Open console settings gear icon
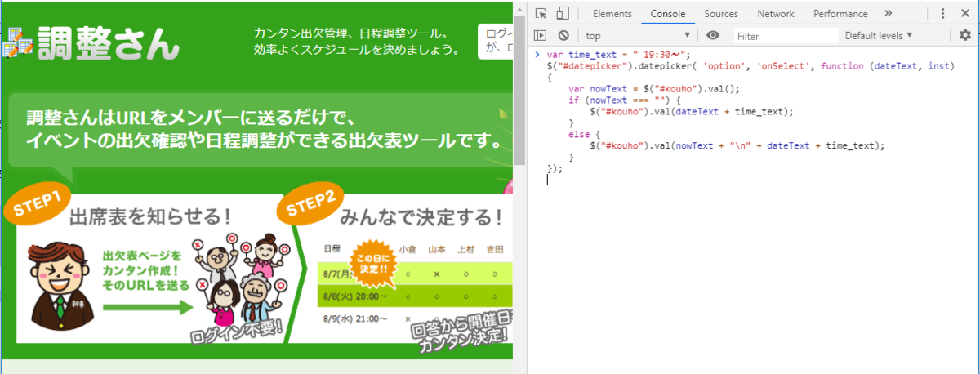 965,35
